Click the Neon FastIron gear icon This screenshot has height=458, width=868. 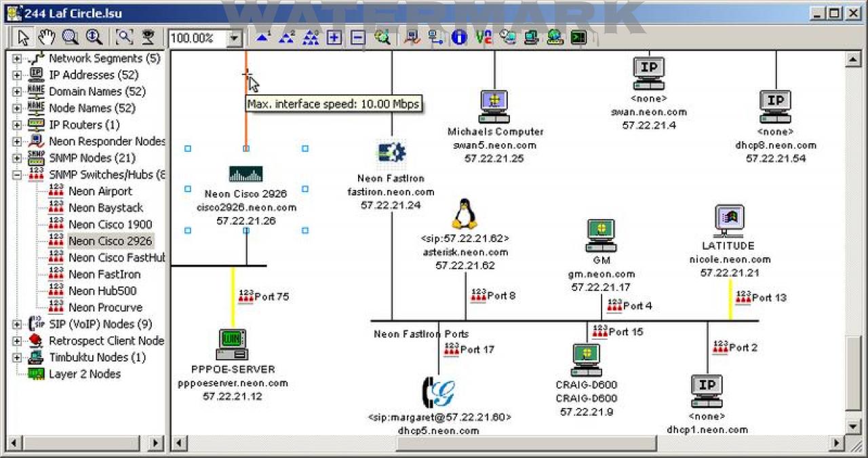(391, 152)
